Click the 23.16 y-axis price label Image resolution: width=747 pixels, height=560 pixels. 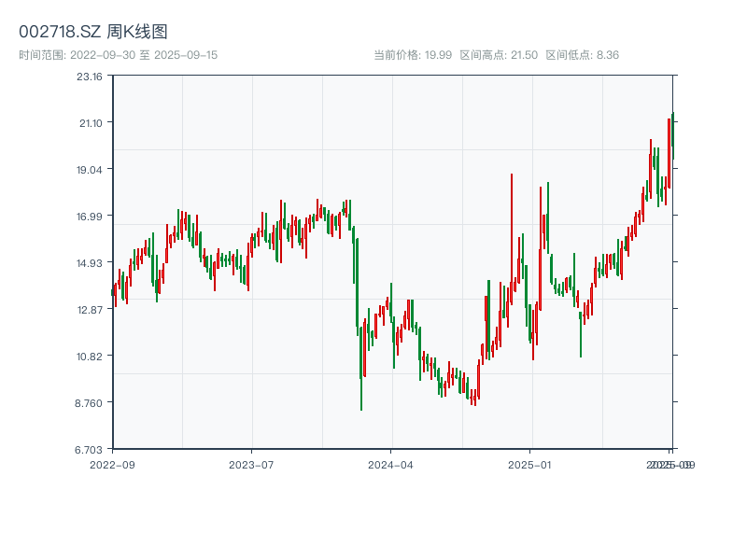(x=90, y=76)
